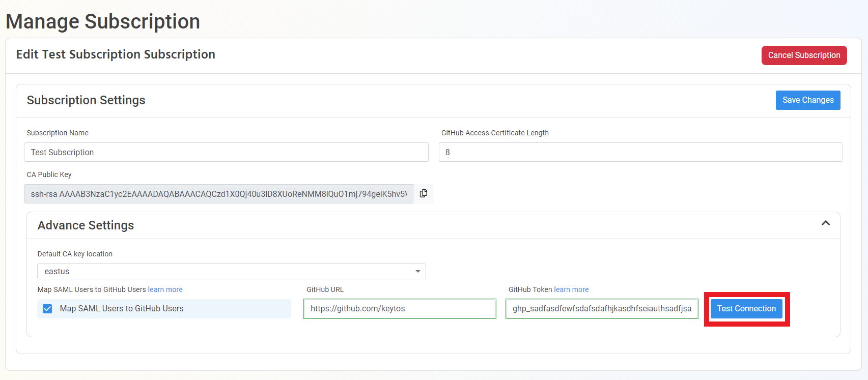Click the Manage Subscription page title

[x=103, y=21]
